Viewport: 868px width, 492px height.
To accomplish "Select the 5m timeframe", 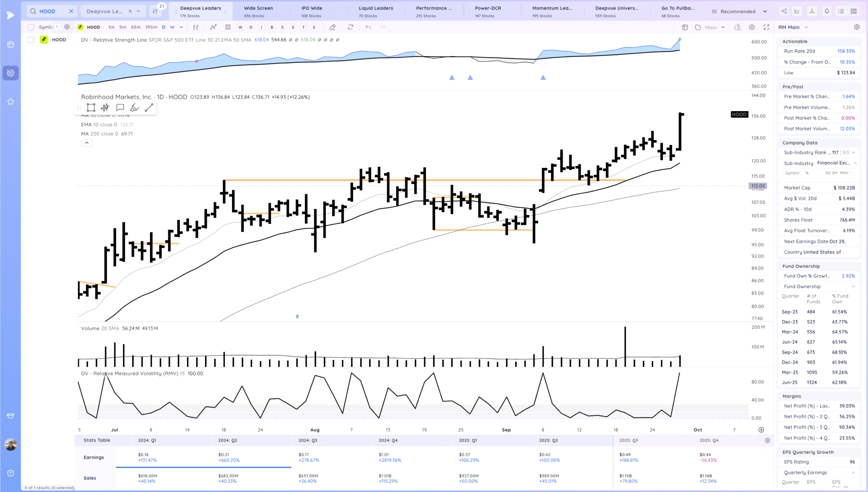I will 123,27.
